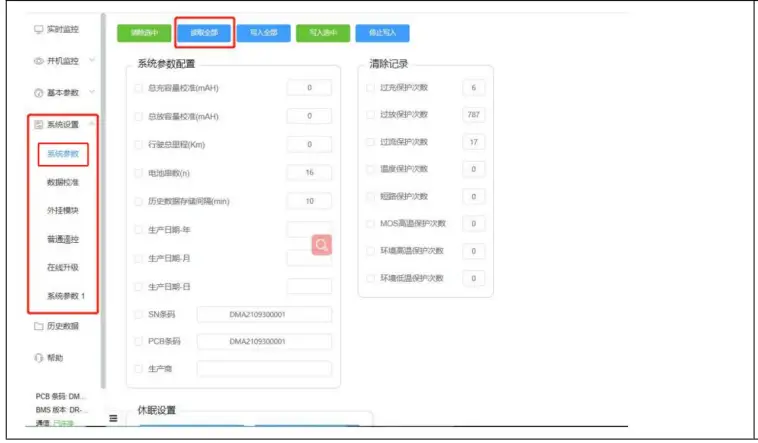
Task: Check the 生产商 checkbox
Action: tap(138, 369)
